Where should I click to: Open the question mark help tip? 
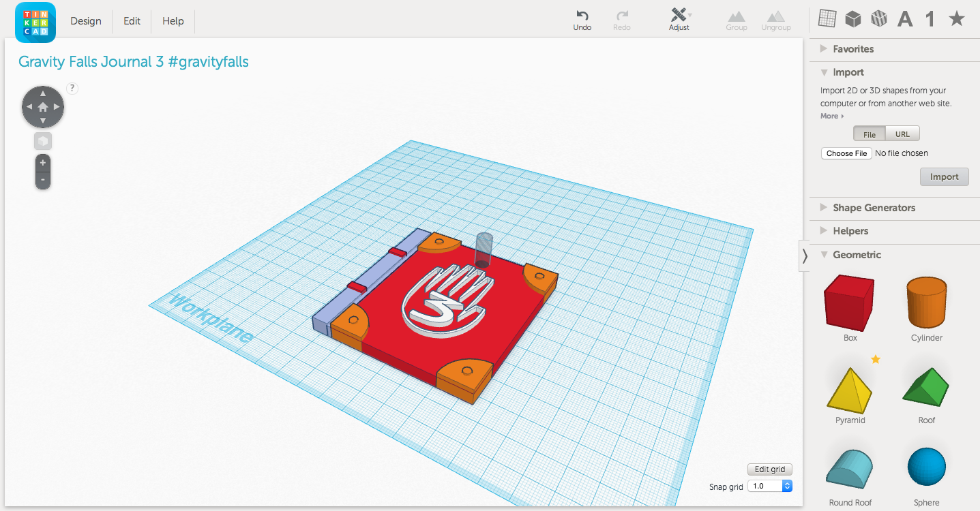coord(72,88)
